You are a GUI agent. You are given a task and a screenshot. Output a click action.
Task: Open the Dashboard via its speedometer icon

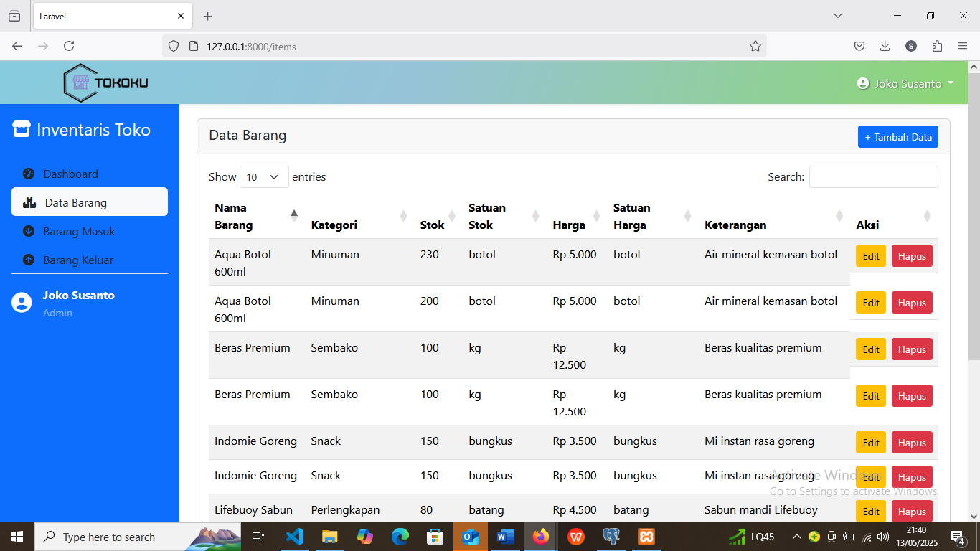pos(28,174)
